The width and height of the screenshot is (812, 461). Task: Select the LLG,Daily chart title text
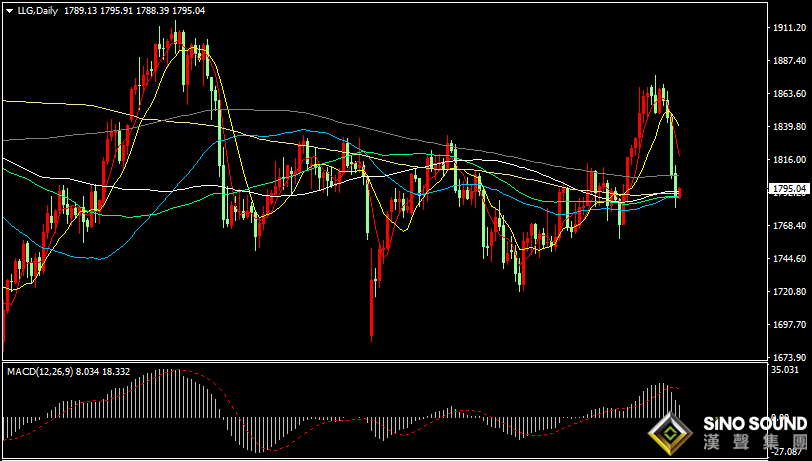[38, 11]
